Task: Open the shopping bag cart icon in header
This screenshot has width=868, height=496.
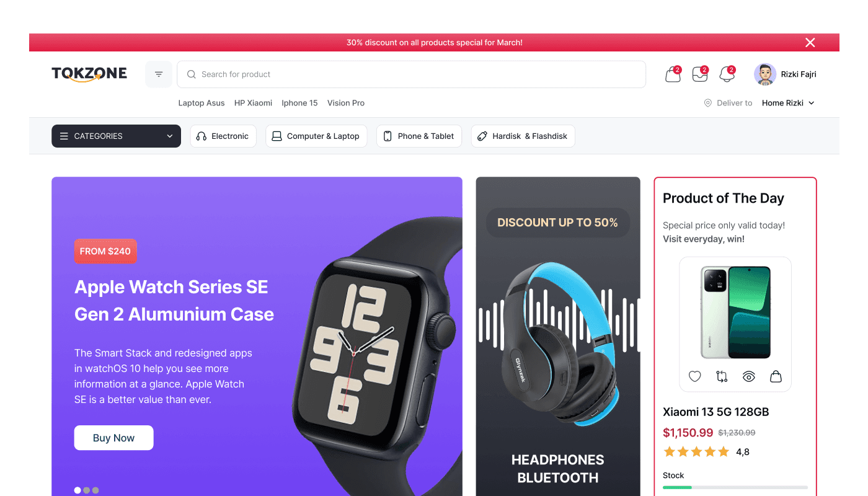Action: click(x=673, y=74)
